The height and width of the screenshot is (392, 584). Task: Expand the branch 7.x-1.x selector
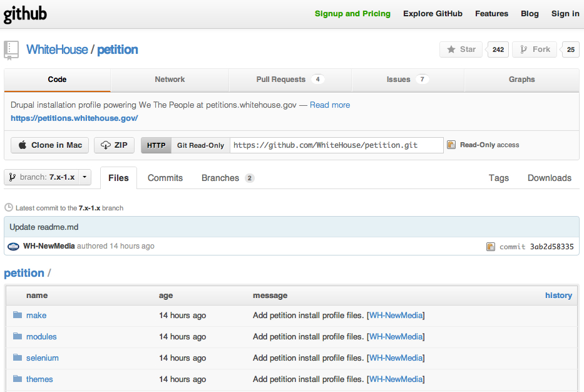click(84, 177)
